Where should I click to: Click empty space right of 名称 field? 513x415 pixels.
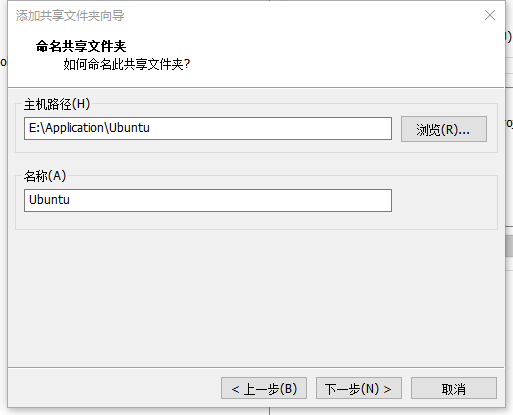[x=443, y=200]
